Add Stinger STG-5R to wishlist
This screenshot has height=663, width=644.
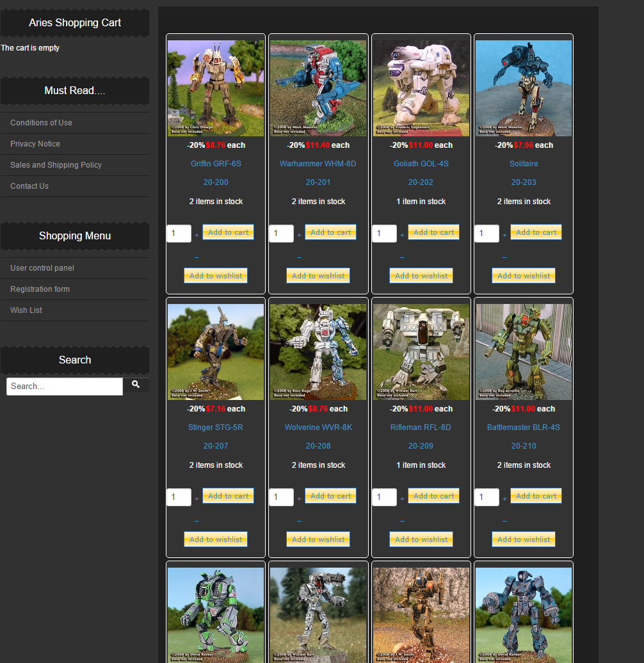click(216, 539)
